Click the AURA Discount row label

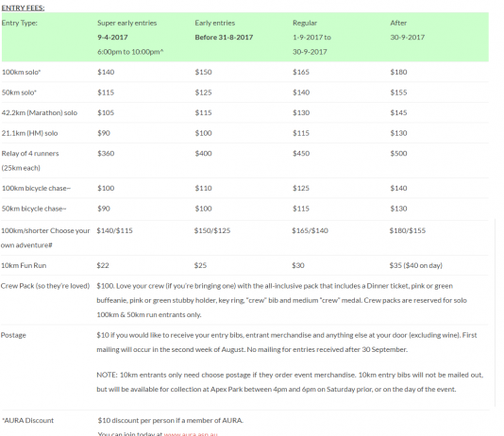tap(28, 421)
